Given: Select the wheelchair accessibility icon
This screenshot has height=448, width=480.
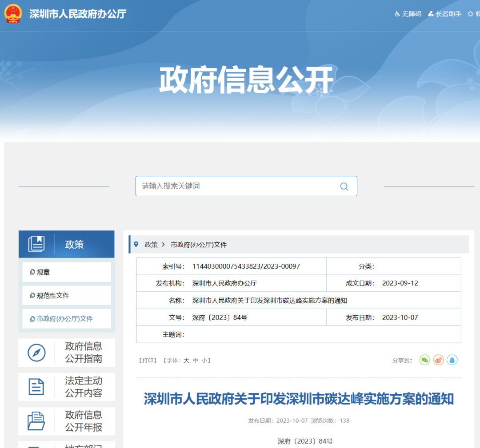Looking at the screenshot, I should pyautogui.click(x=397, y=14).
